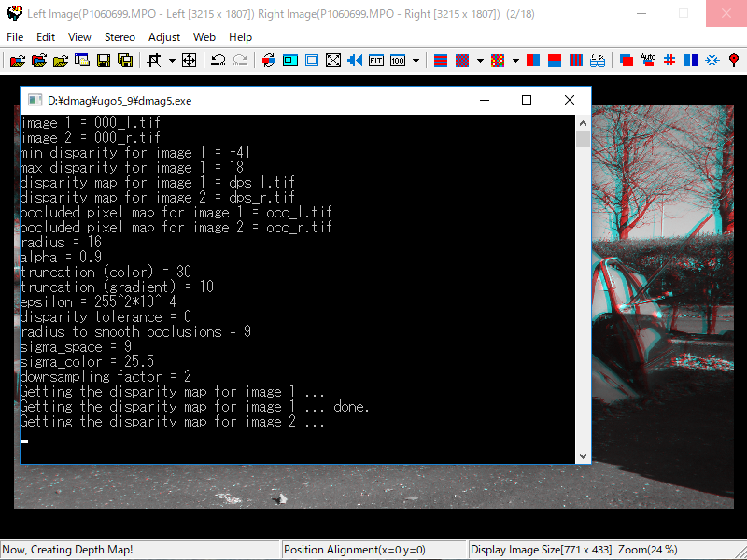Open easy adjustment overlapping squares icon

pos(626,61)
